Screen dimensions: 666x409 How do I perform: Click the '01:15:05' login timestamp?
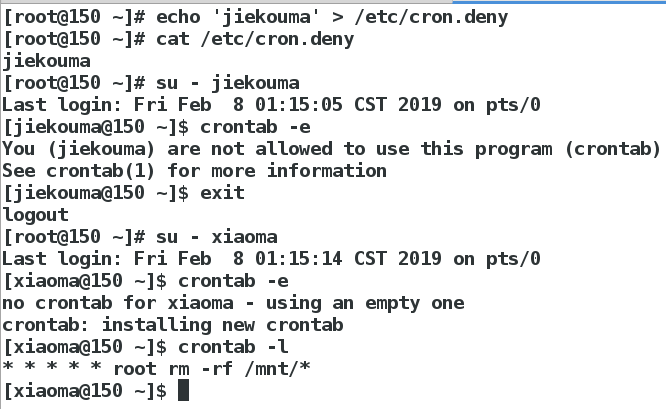point(299,104)
